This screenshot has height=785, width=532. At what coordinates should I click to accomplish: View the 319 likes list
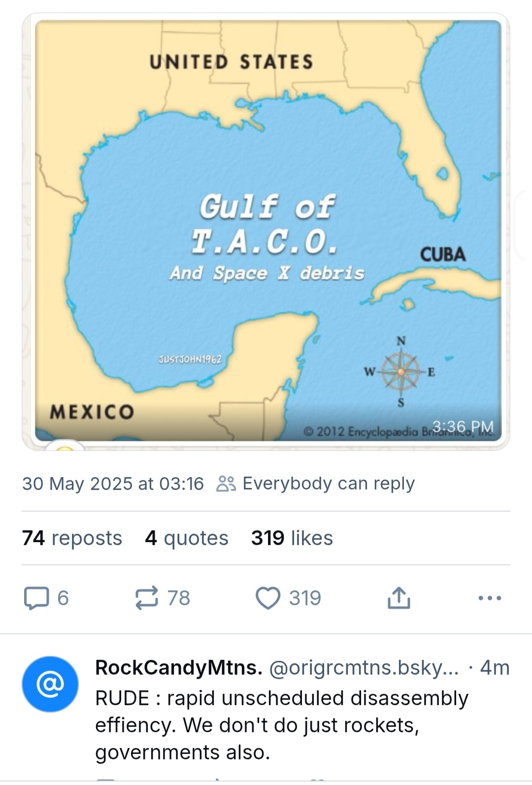click(x=292, y=538)
